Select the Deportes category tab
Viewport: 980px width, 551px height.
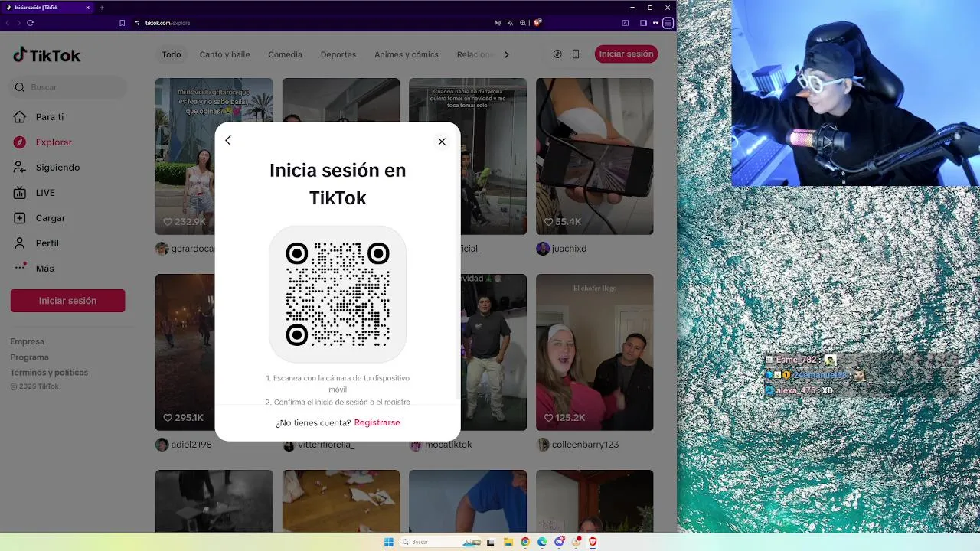point(338,54)
